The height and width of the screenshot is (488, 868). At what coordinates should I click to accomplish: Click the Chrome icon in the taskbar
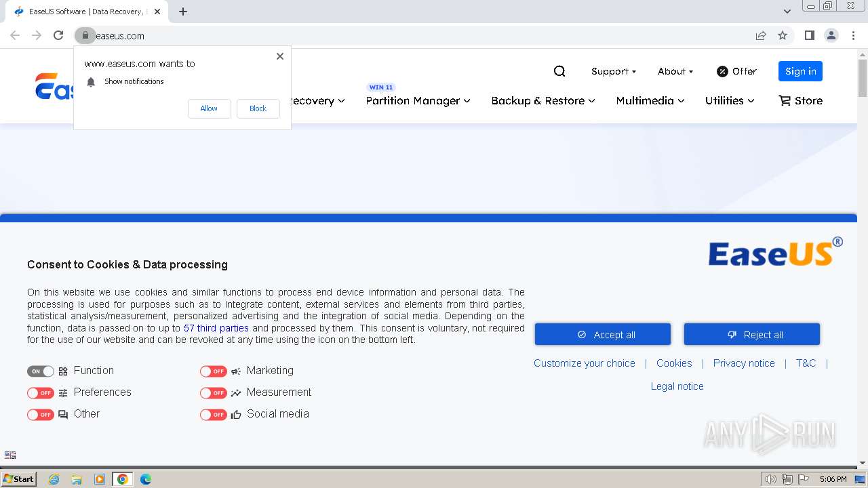tap(123, 479)
